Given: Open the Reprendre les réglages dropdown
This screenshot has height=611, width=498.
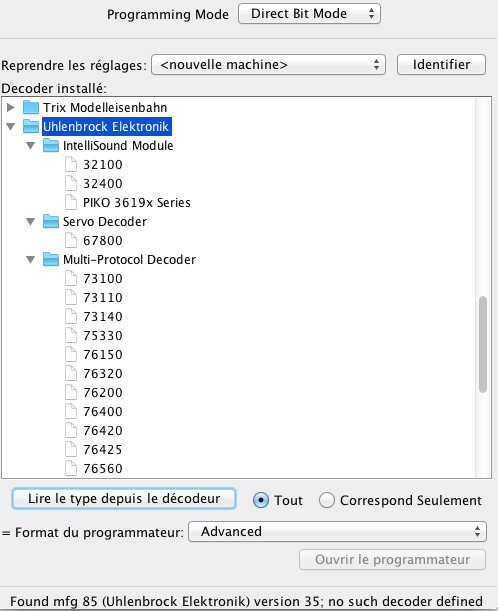Looking at the screenshot, I should tap(268, 65).
